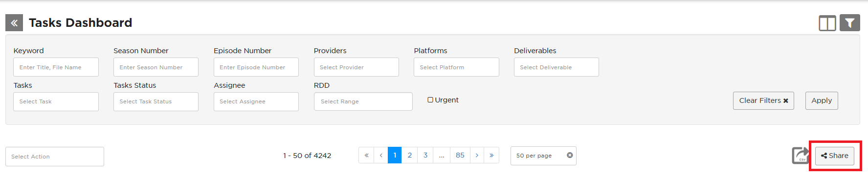The image size is (868, 179).
Task: Click the RDD label
Action: 322,85
